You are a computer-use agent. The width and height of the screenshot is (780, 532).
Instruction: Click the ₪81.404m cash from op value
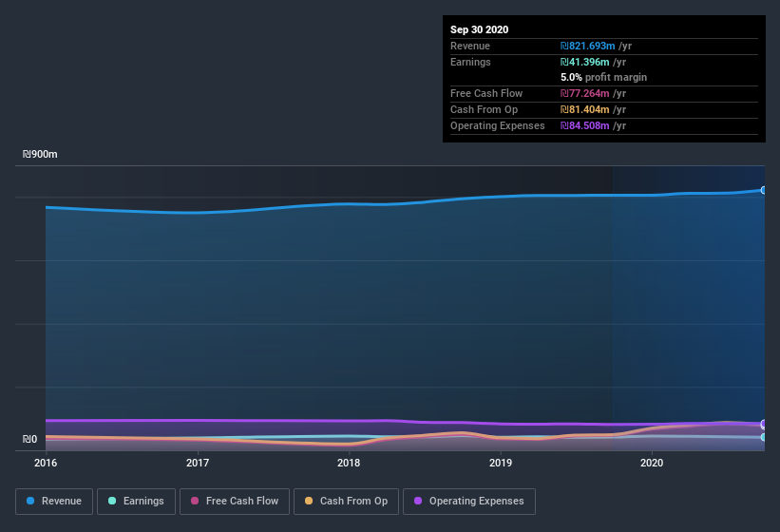(x=584, y=109)
